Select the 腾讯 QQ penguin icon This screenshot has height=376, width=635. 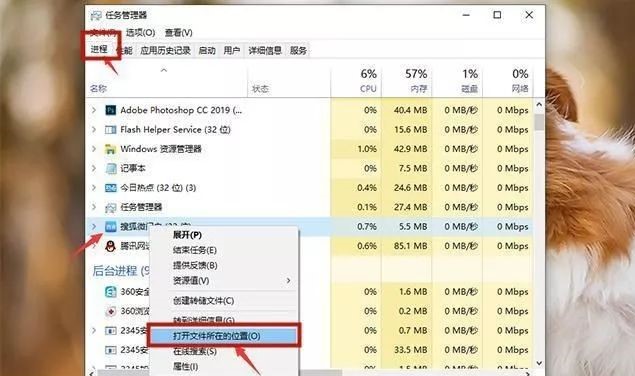point(110,246)
